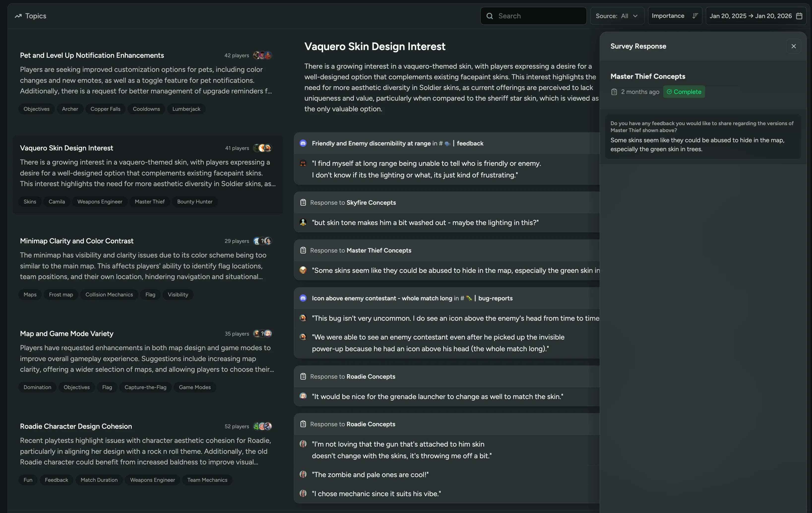Click the Importance sort order icon
The height and width of the screenshot is (513, 812).
click(x=695, y=16)
